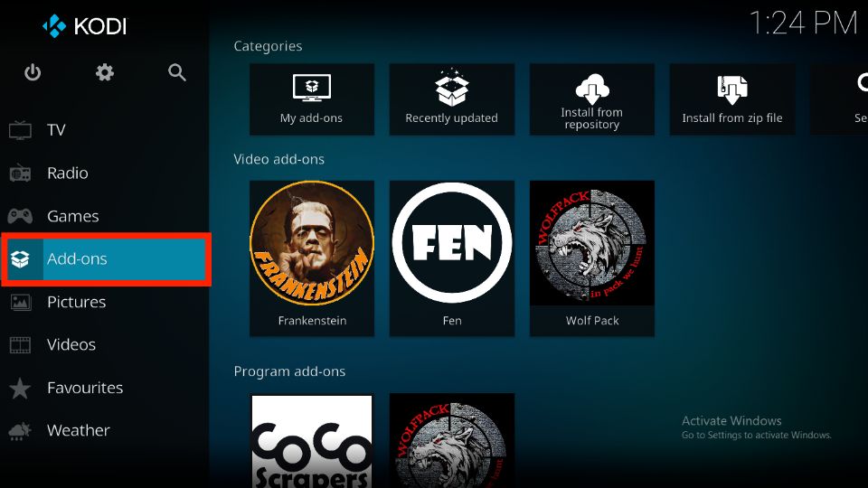Open the My add-ons category
This screenshot has width=868, height=488.
point(312,99)
